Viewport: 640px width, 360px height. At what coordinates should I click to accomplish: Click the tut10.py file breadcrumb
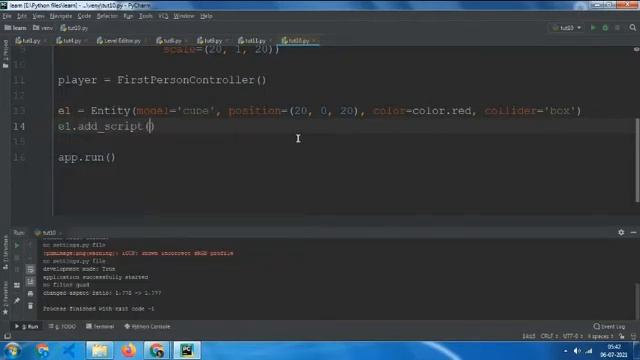[x=74, y=28]
